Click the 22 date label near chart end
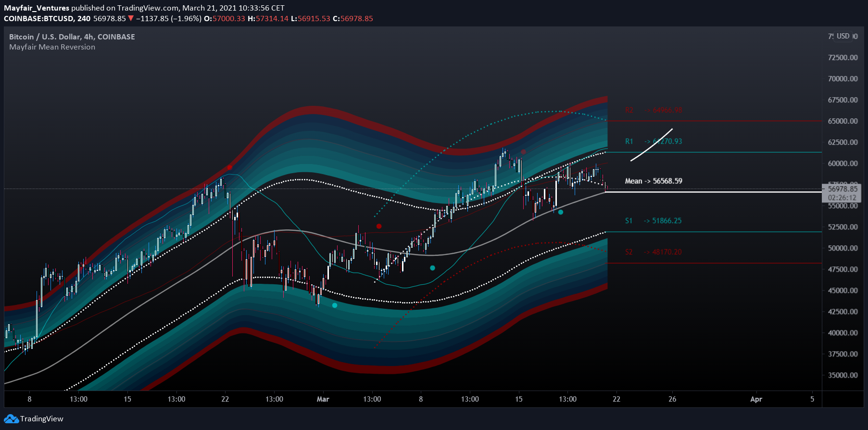 click(616, 399)
